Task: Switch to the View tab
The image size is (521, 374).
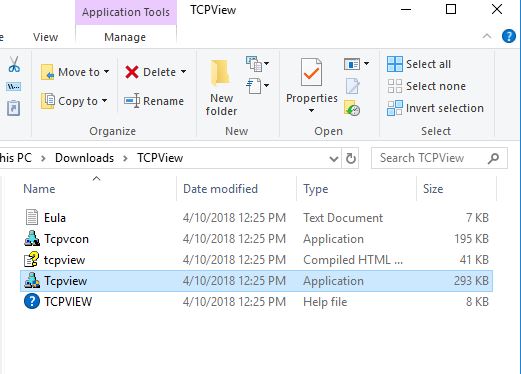Action: 45,37
